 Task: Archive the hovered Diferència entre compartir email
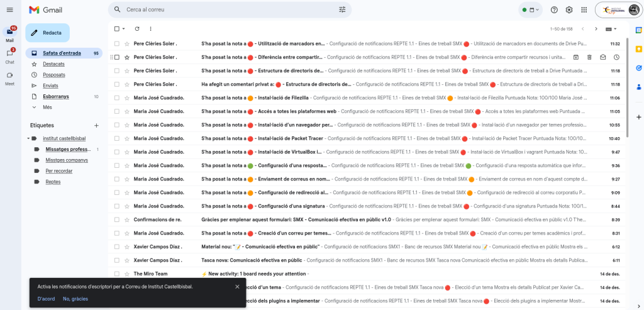pos(576,57)
